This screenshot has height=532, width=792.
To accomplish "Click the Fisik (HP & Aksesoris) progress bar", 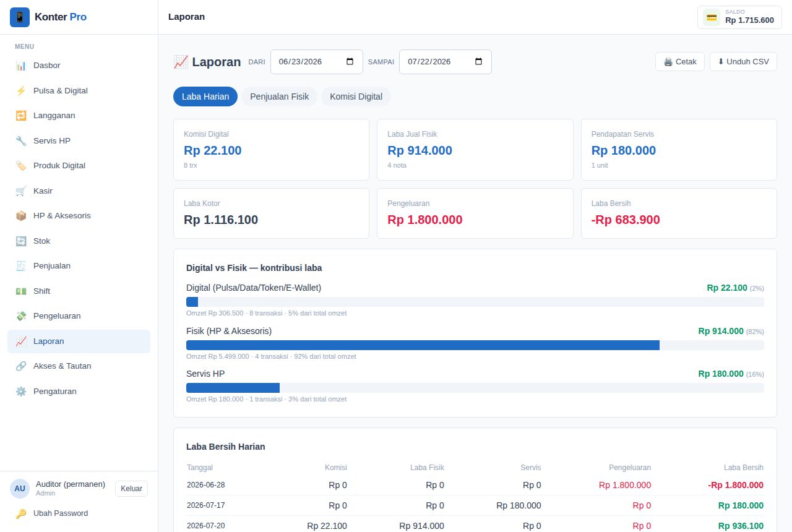I will pyautogui.click(x=475, y=345).
